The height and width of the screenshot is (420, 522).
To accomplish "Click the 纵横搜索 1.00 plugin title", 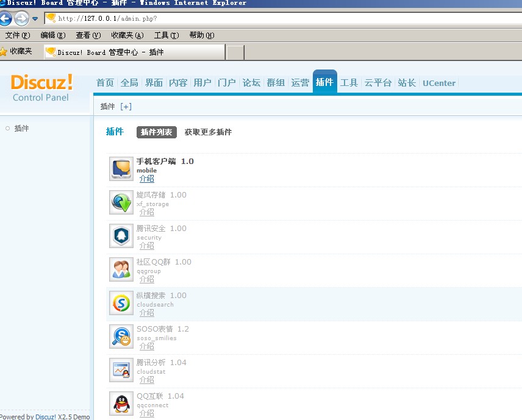I will 162,296.
